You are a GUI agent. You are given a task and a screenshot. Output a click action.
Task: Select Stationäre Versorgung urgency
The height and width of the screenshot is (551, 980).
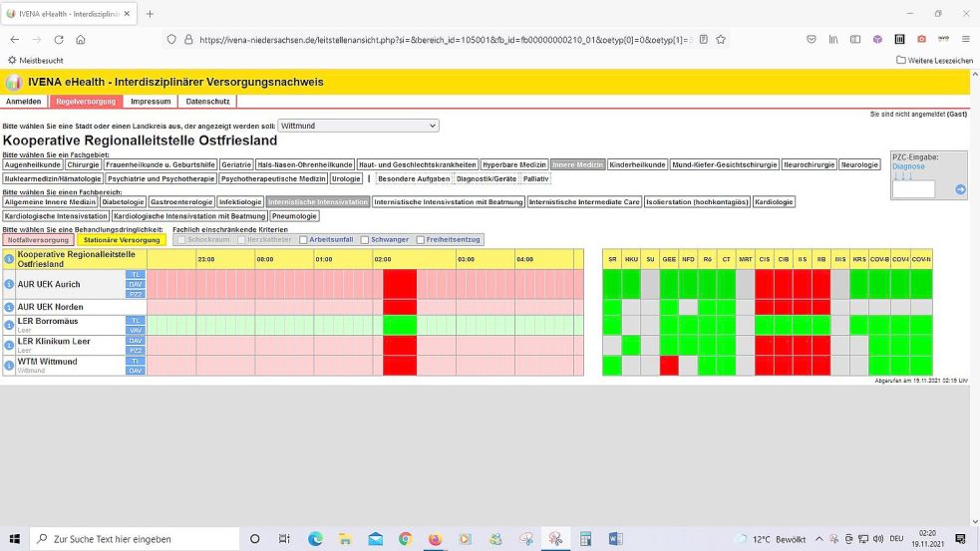[x=122, y=240]
